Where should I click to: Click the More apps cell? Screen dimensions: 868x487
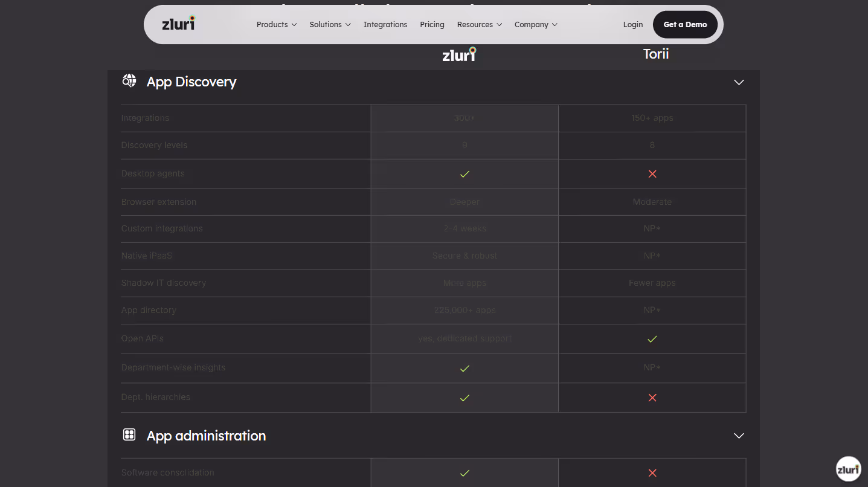[465, 283]
